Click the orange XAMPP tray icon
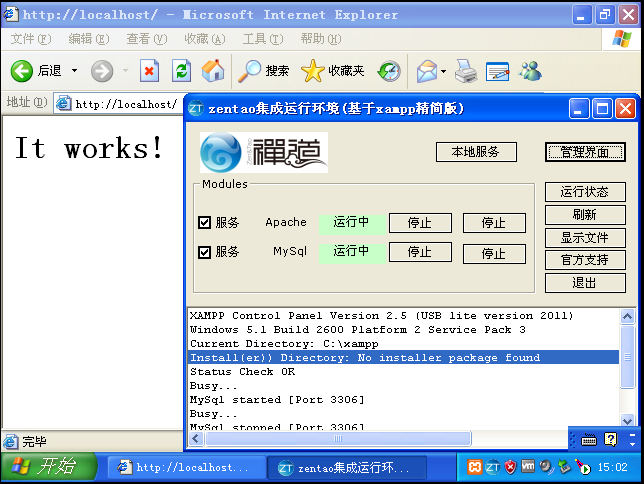The image size is (644, 484). pyautogui.click(x=474, y=467)
